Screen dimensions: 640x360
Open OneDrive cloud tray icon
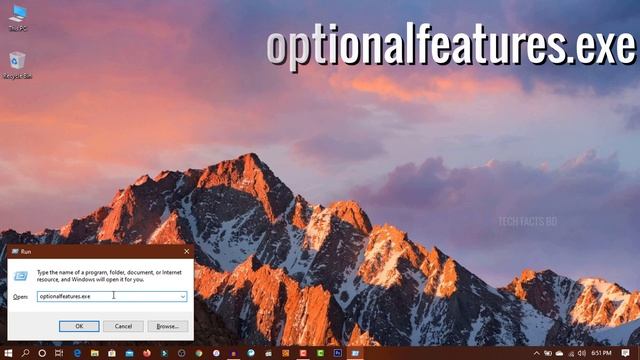[559, 353]
